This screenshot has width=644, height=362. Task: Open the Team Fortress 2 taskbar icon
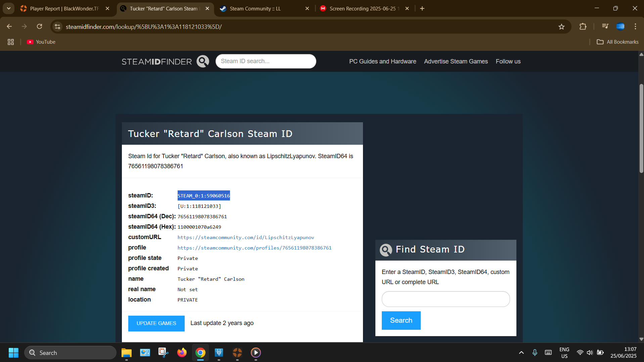tap(237, 353)
